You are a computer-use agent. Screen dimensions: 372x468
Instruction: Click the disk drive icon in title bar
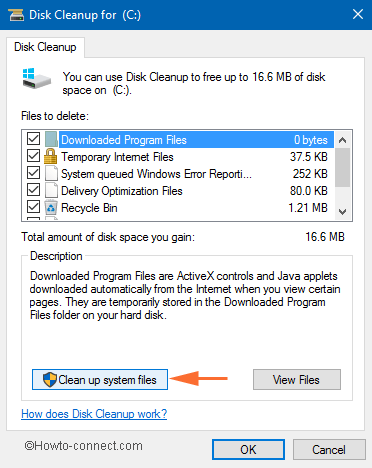coord(16,15)
